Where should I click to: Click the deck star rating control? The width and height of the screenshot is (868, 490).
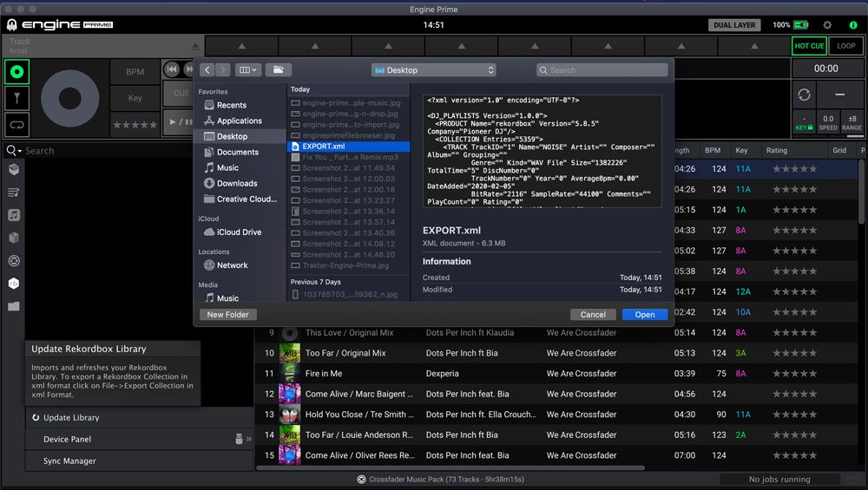(135, 125)
